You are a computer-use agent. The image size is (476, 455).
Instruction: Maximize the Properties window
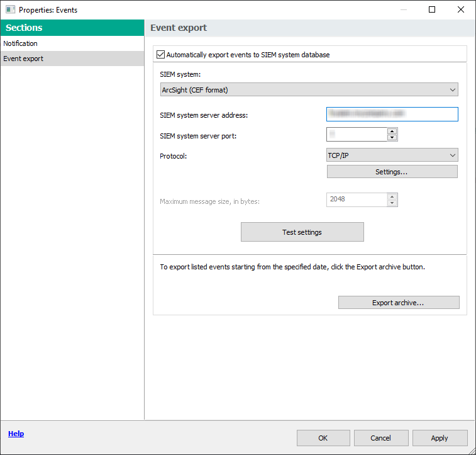(432, 9)
